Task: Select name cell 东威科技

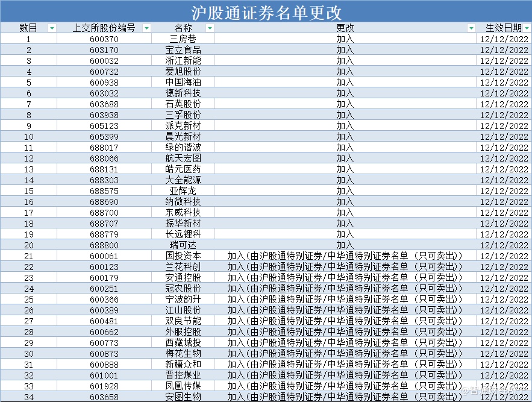Action: tap(183, 213)
